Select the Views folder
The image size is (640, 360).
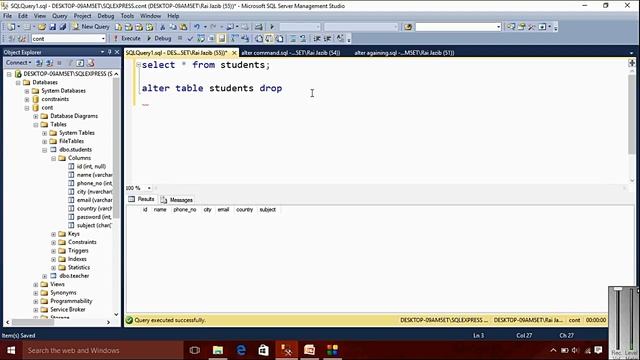[x=57, y=284]
